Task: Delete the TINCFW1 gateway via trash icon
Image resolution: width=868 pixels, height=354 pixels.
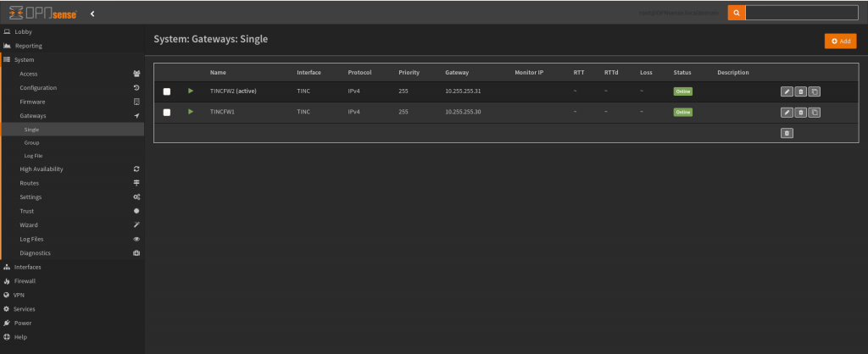Action: pyautogui.click(x=800, y=112)
